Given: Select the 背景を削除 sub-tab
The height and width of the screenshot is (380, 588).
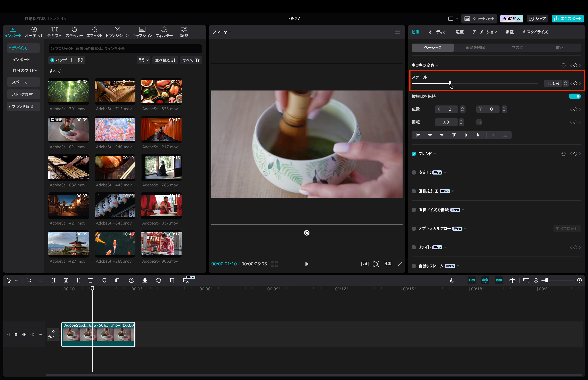Looking at the screenshot, I should (475, 48).
